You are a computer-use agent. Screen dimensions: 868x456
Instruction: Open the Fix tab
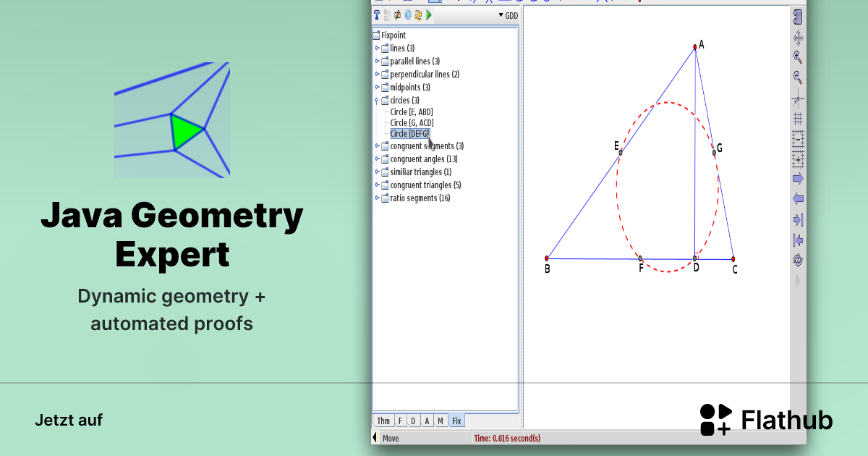pos(456,421)
